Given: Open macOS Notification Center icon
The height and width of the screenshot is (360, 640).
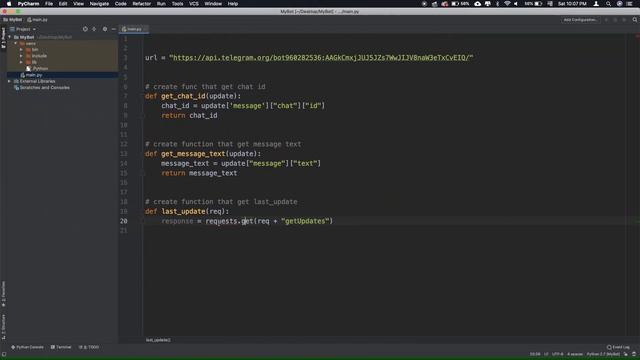Looking at the screenshot, I should click(x=629, y=4).
